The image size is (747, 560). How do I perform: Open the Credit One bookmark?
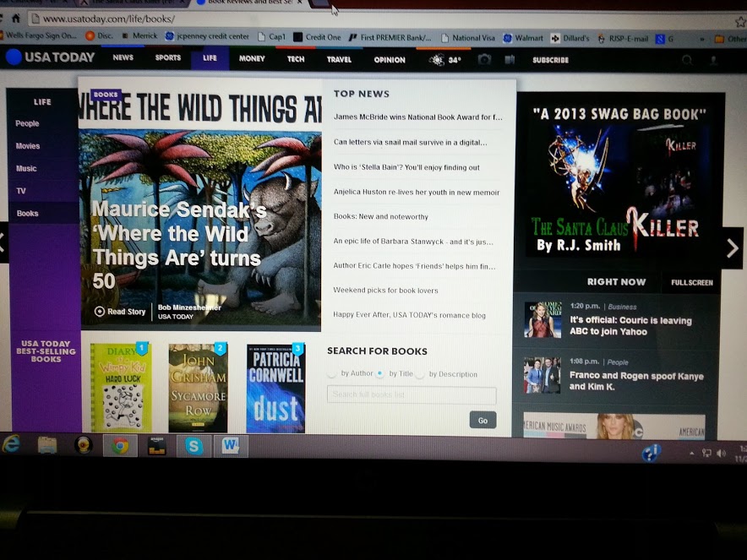click(317, 37)
